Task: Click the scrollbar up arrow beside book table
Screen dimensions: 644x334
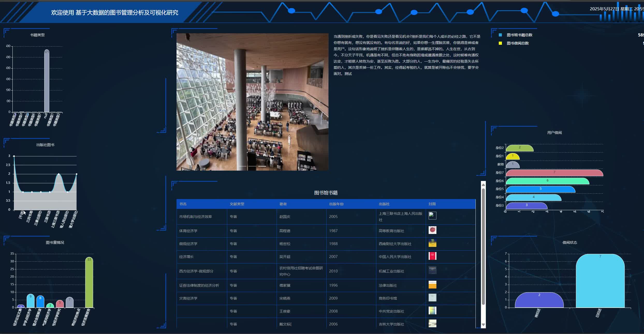Action: pos(483,184)
